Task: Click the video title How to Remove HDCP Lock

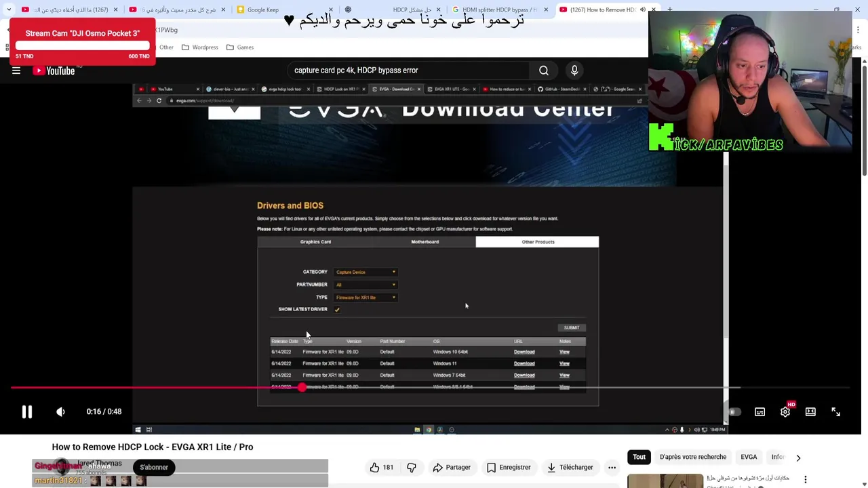Action: tap(153, 447)
